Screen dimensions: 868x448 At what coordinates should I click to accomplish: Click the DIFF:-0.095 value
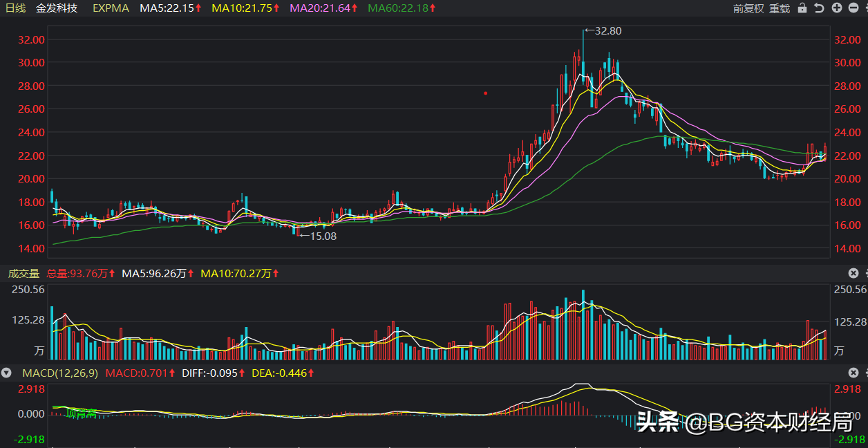[214, 373]
